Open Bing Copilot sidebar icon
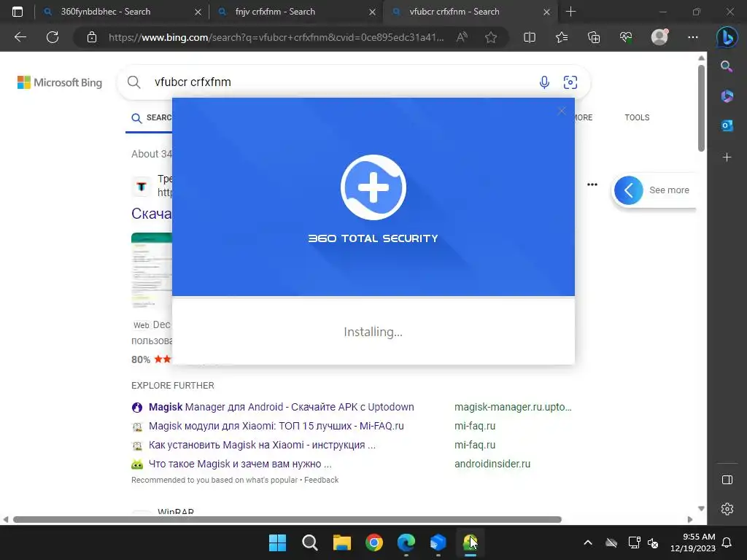 pos(727,37)
